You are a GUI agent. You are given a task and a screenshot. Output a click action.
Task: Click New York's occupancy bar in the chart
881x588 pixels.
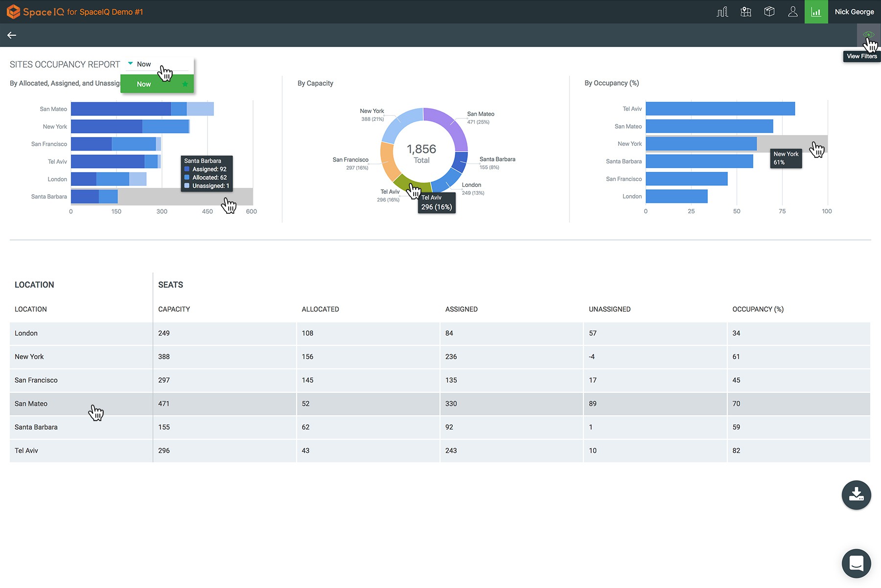pyautogui.click(x=700, y=143)
